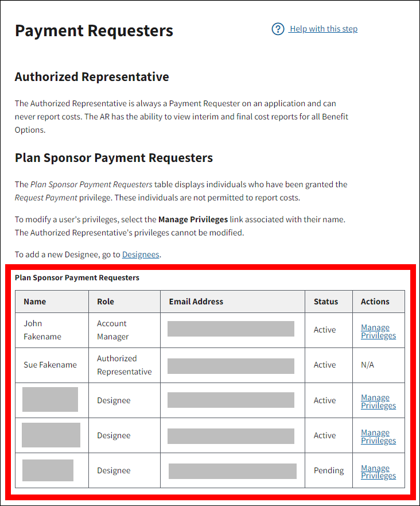
Task: Manage Privileges for the first Designee row
Action: pos(378,401)
